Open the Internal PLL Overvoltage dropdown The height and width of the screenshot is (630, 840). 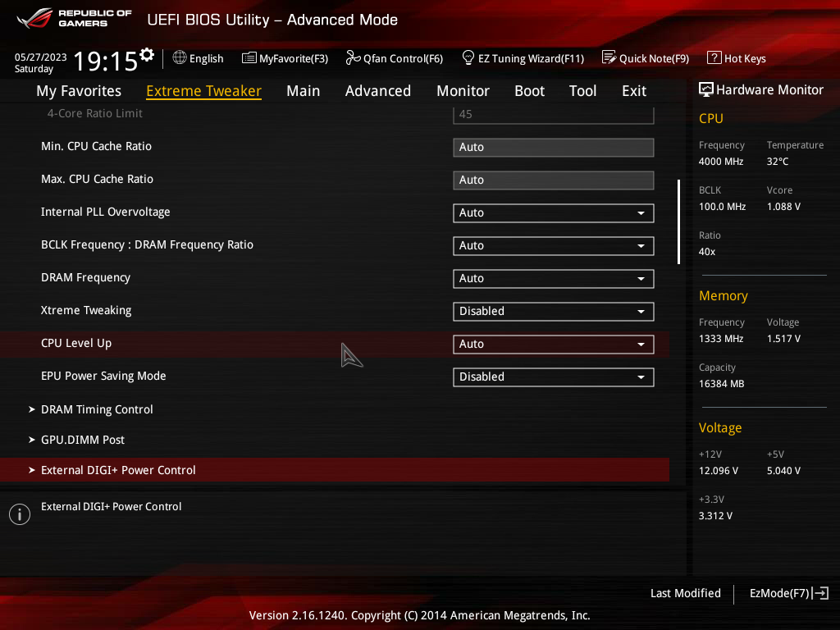click(x=554, y=212)
